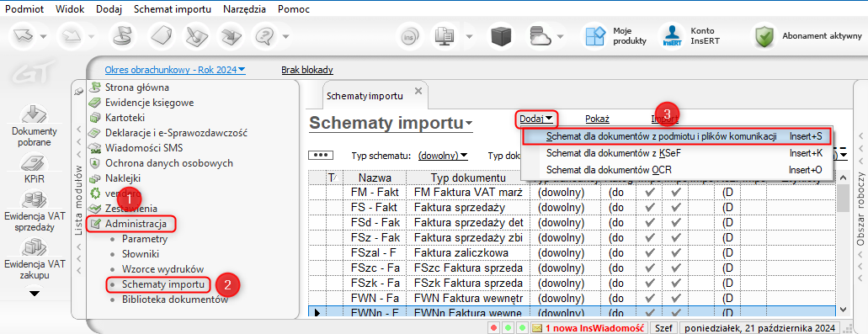Expand the Okres obrachunkowy - Rok 2024 dropdown
Screen dimensions: 868x334
tap(175, 70)
